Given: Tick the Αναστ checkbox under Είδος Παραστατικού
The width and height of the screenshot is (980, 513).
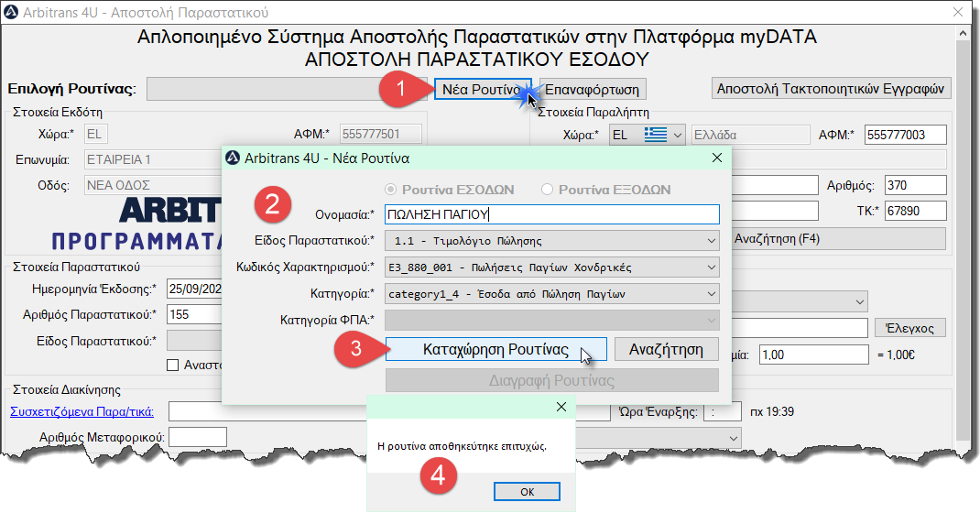Looking at the screenshot, I should 173,365.
